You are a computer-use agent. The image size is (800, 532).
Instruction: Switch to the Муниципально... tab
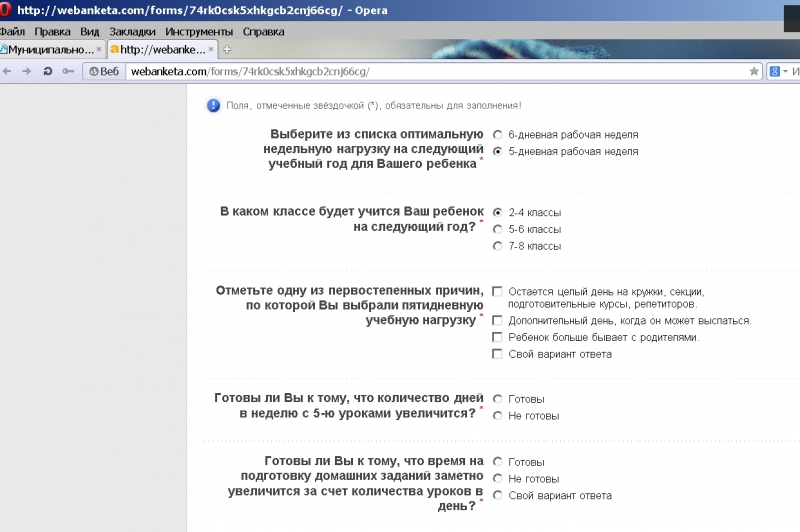pyautogui.click(x=48, y=49)
